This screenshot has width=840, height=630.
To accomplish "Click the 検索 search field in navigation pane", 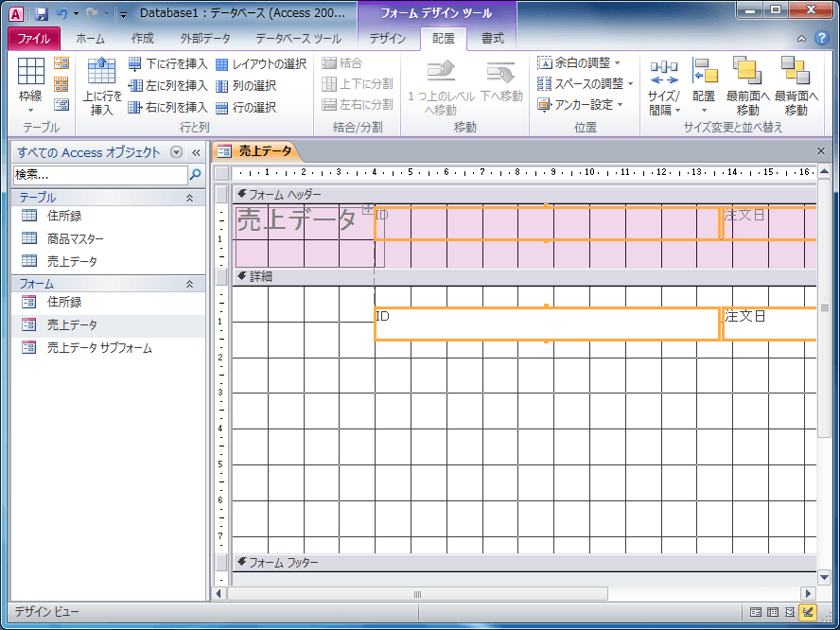I will tap(100, 175).
